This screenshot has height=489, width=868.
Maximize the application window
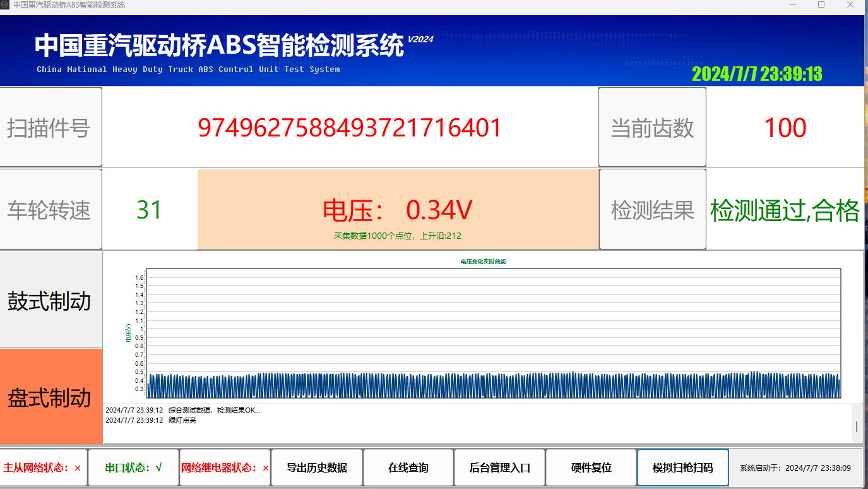tap(821, 5)
